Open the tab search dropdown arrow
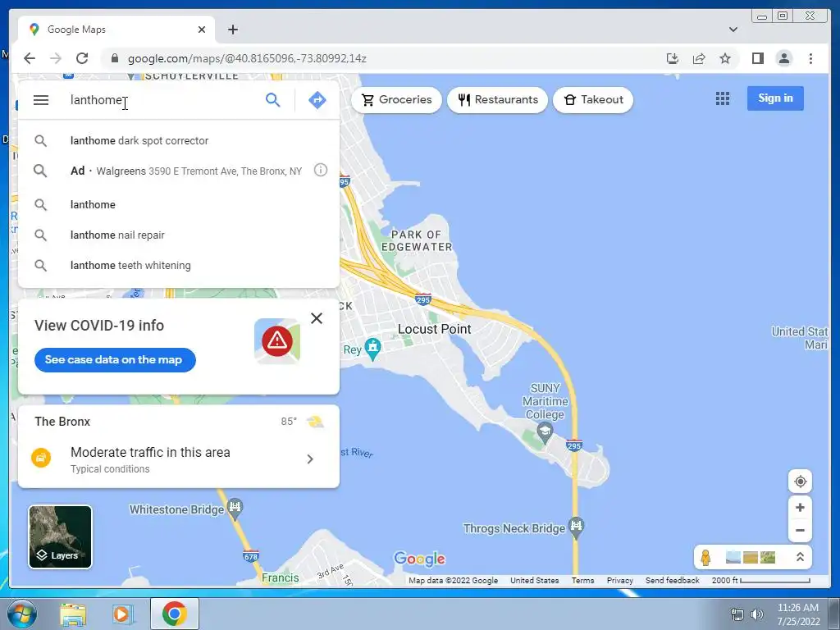The image size is (840, 630). coord(733,30)
